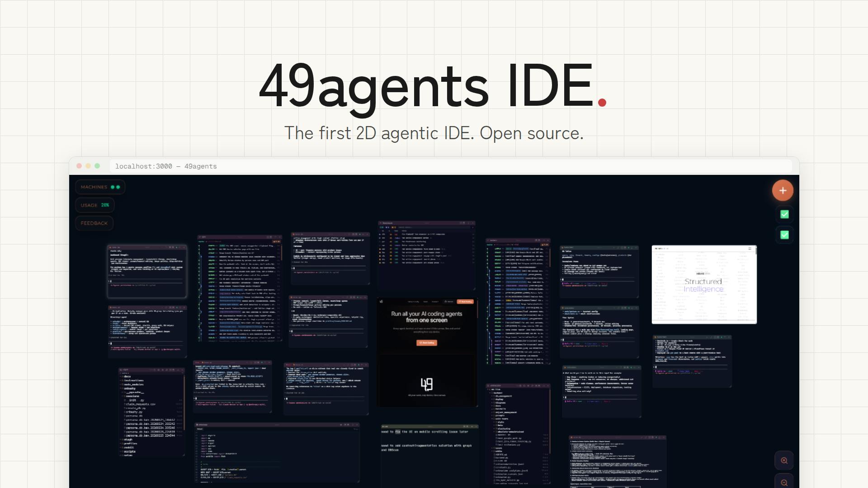Select claim_requests.csv in the file tree panel
Viewport: 868px width, 488px height.
point(141,404)
